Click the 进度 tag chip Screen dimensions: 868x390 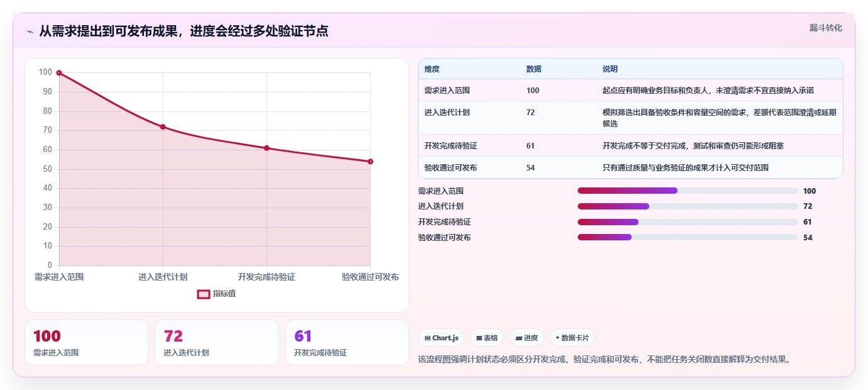tap(527, 338)
